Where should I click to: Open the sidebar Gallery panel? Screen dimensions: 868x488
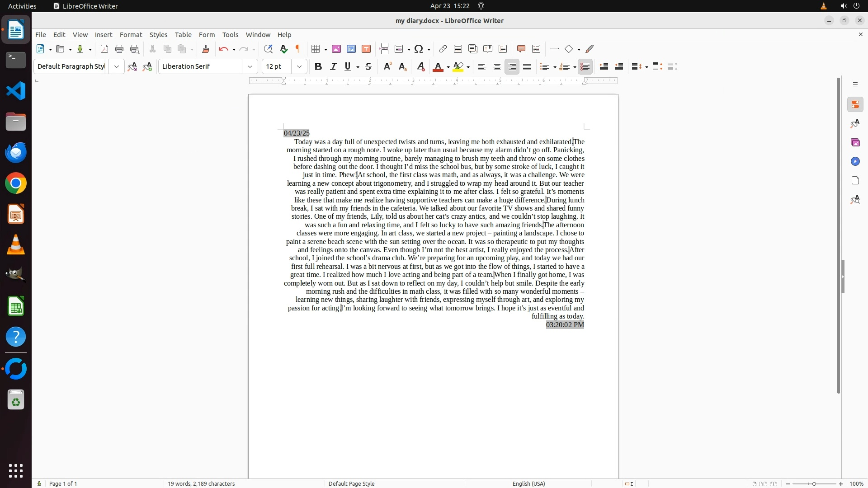tap(855, 143)
